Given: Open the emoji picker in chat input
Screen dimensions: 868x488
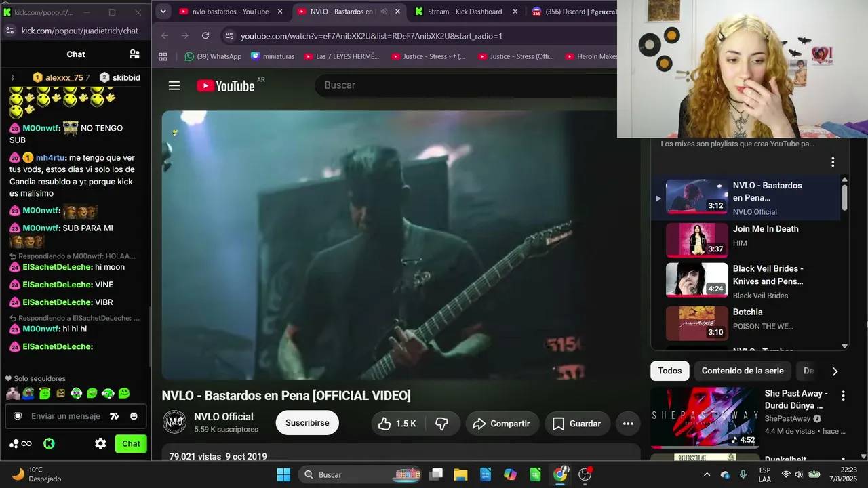Looking at the screenshot, I should pos(134,416).
